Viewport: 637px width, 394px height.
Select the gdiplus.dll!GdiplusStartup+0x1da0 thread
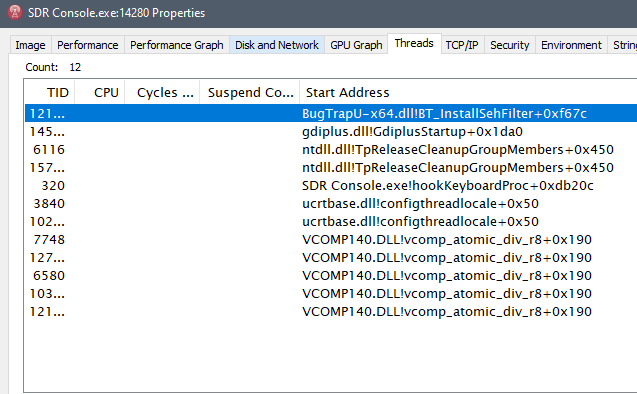coord(331,131)
